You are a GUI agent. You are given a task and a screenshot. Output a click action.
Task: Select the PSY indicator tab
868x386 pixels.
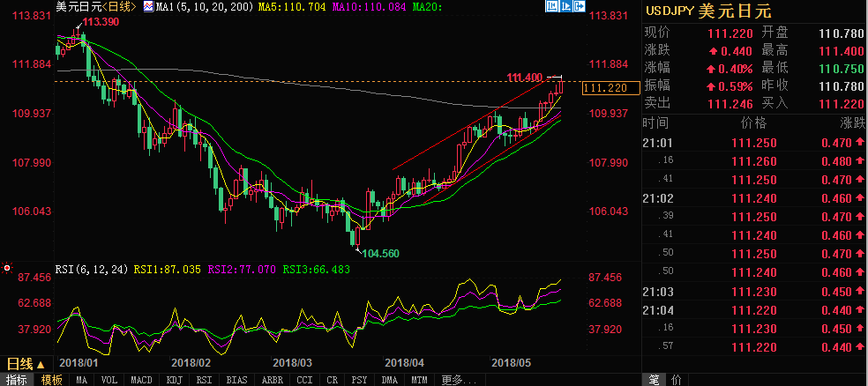[359, 380]
